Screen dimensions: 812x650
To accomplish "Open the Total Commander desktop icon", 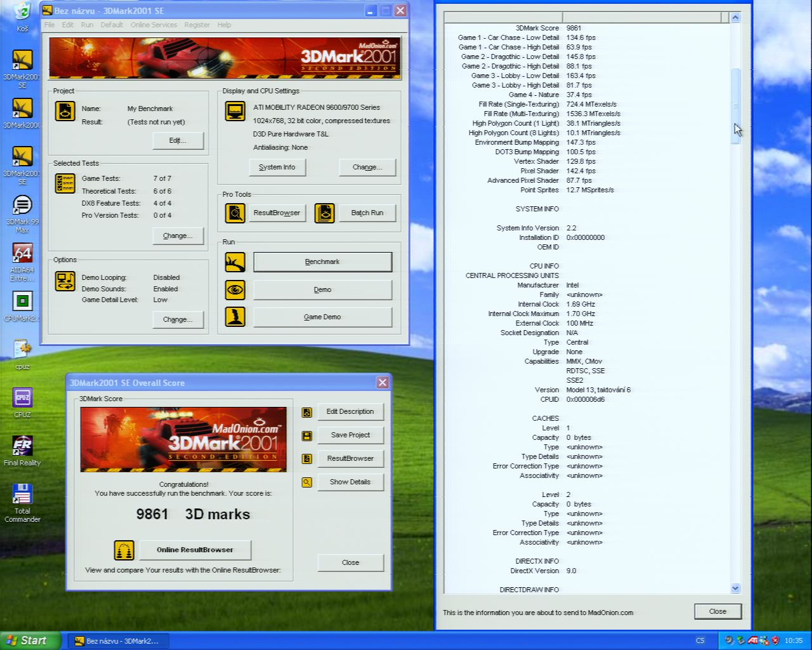I will [22, 494].
